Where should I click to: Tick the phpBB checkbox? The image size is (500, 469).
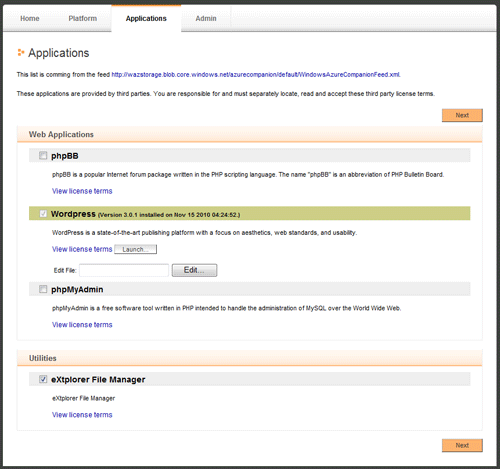(x=43, y=155)
